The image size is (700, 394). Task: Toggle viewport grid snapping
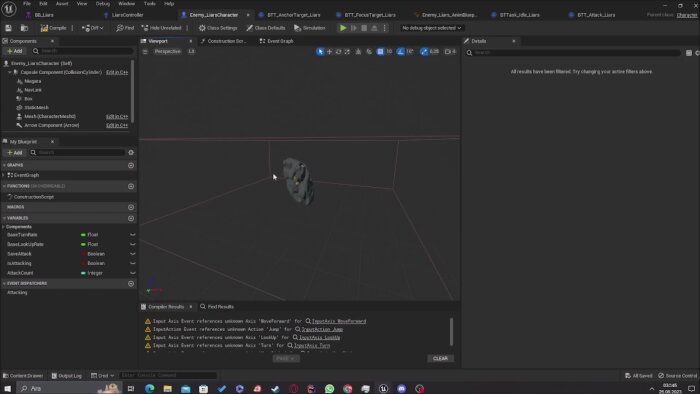click(x=380, y=52)
